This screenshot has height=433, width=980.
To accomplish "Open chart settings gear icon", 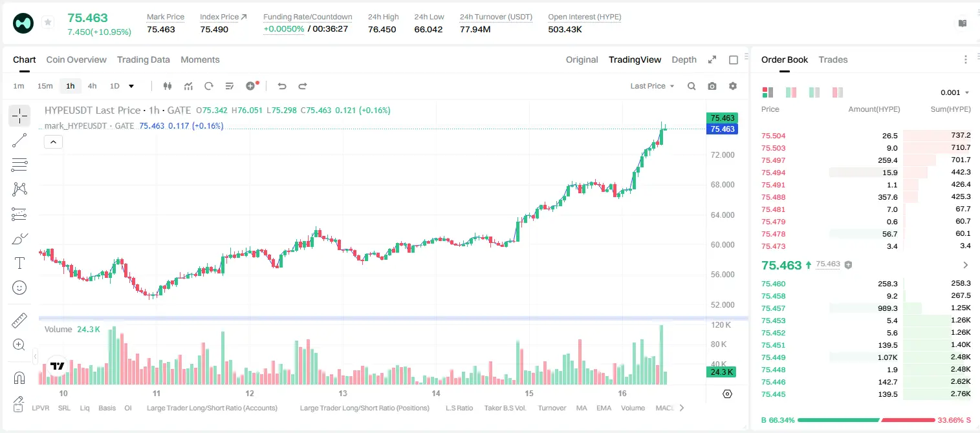I will click(x=733, y=86).
